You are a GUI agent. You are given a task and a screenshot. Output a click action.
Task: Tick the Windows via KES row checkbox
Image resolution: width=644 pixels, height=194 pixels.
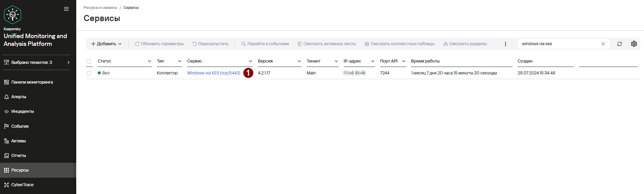click(89, 73)
